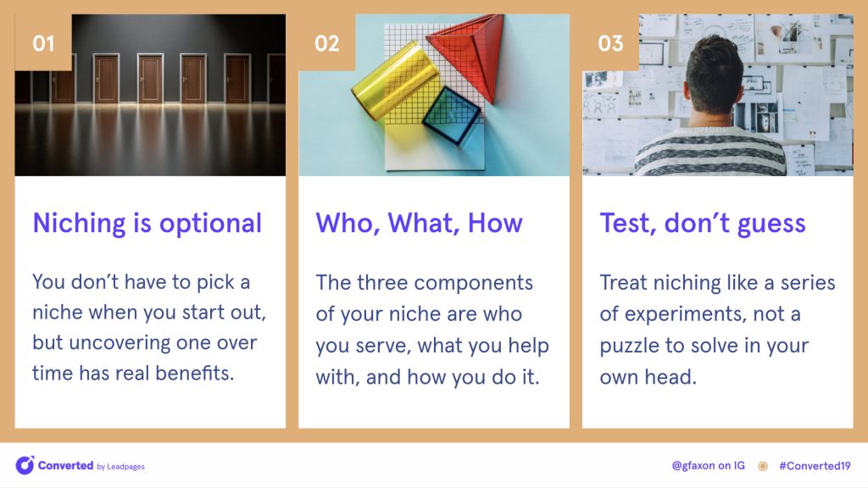The width and height of the screenshot is (868, 488).
Task: Select the 02 number badge
Action: coord(326,42)
